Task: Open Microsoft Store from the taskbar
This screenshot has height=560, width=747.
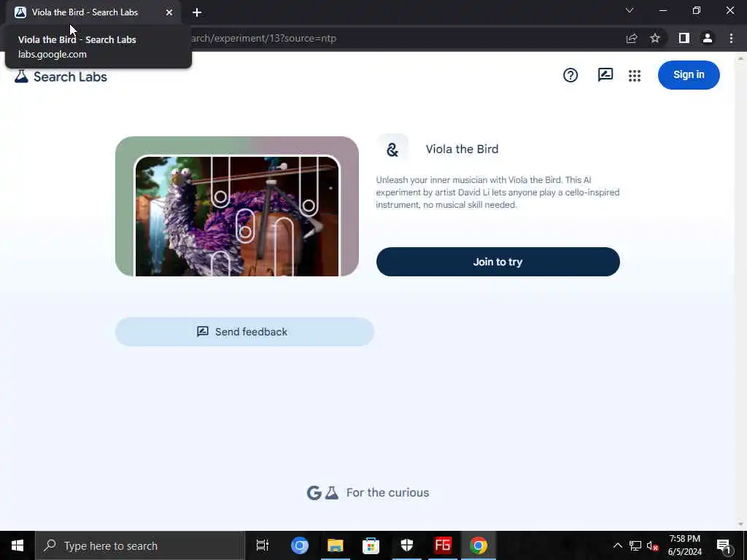Action: (371, 545)
